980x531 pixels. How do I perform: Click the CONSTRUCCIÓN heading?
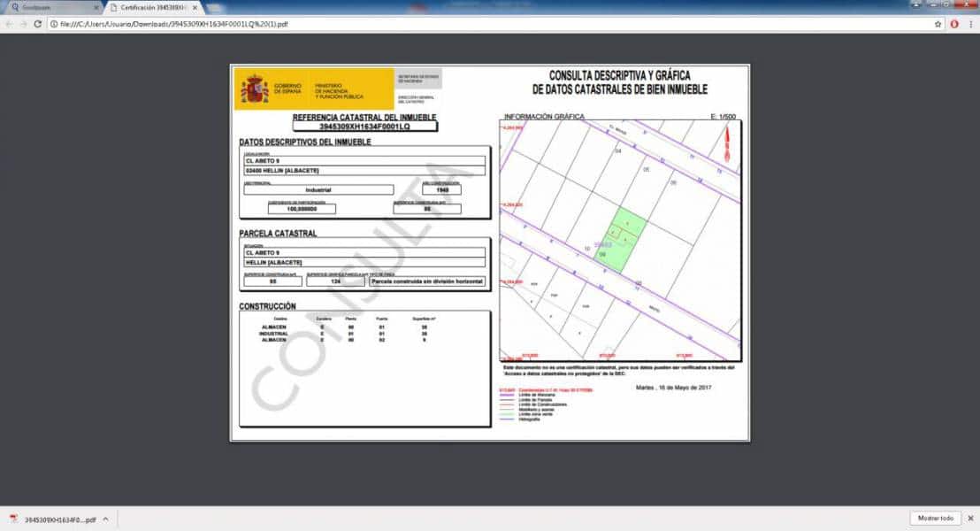267,306
